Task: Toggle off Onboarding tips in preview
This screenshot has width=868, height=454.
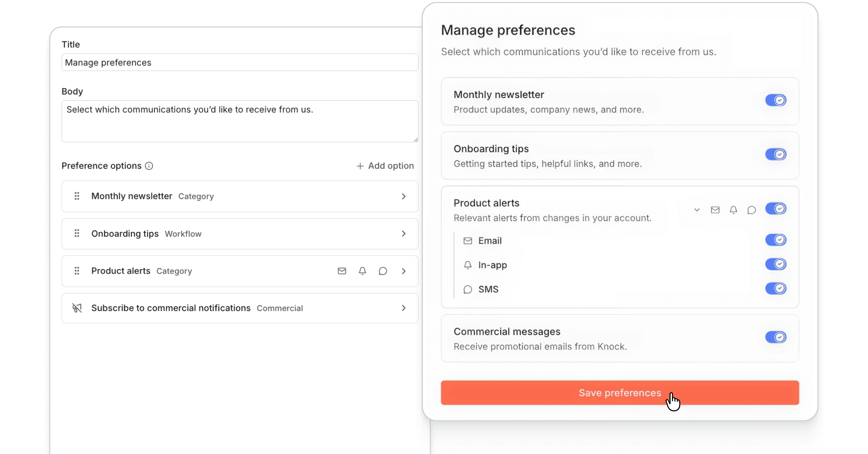Action: pyautogui.click(x=776, y=154)
